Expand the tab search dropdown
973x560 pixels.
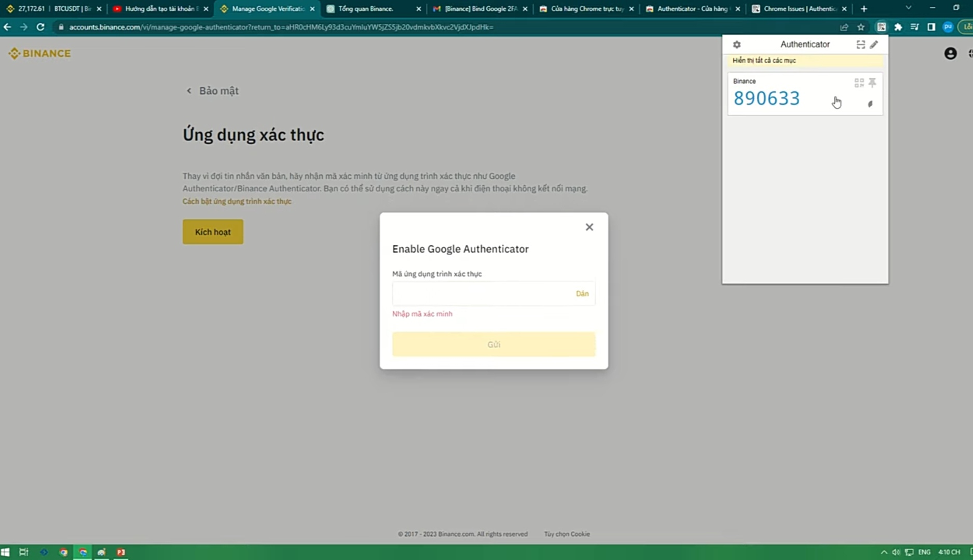tap(908, 8)
